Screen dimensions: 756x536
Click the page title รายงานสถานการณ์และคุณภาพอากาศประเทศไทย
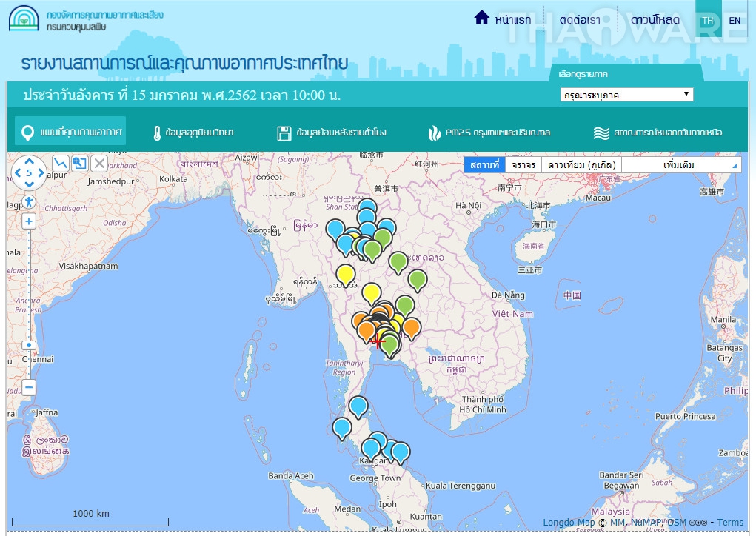pyautogui.click(x=184, y=63)
